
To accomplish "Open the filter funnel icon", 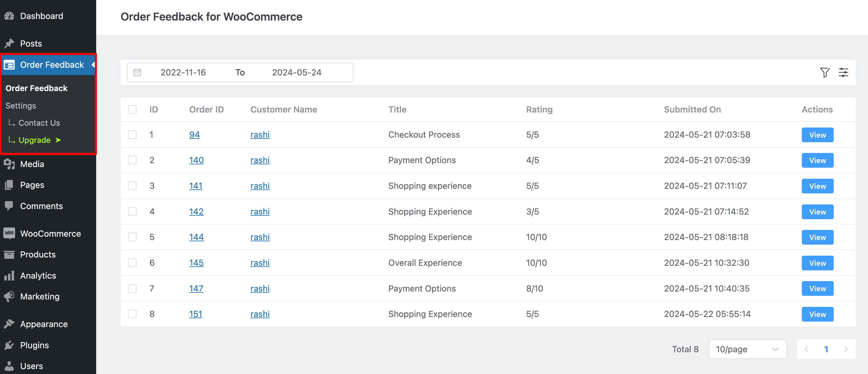I will (x=825, y=72).
